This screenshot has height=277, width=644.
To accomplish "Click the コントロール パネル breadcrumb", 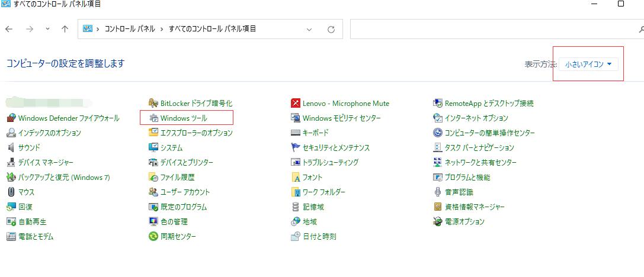I will (x=130, y=29).
